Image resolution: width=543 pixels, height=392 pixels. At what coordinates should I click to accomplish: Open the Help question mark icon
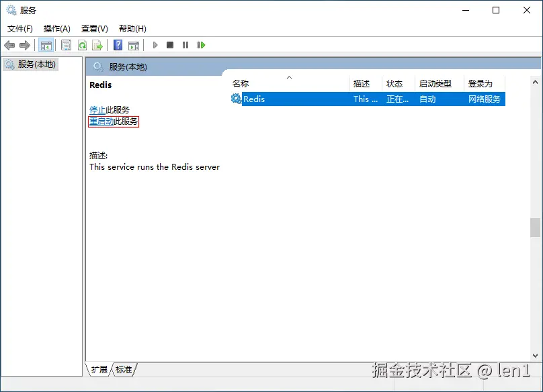coord(118,45)
